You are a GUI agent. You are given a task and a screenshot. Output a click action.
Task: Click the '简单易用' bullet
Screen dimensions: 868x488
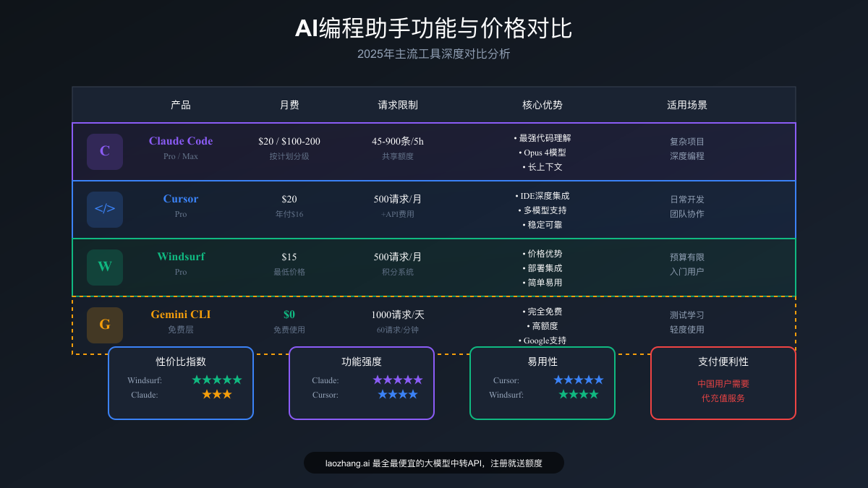click(542, 283)
